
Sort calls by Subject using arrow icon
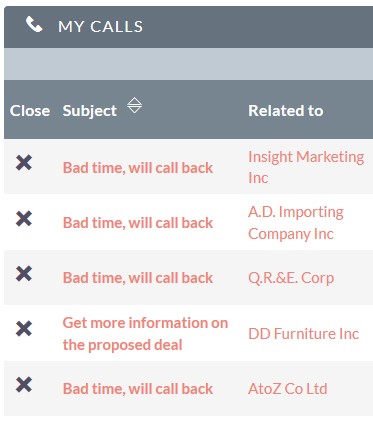134,105
